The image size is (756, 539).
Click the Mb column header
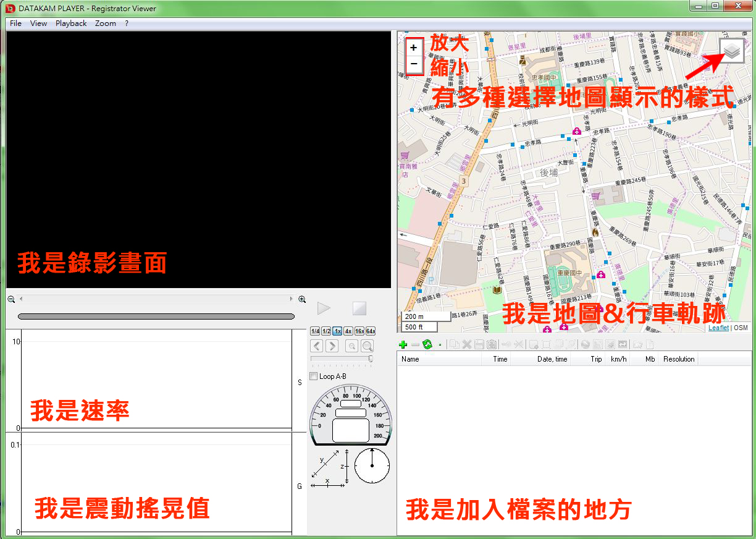tap(645, 359)
